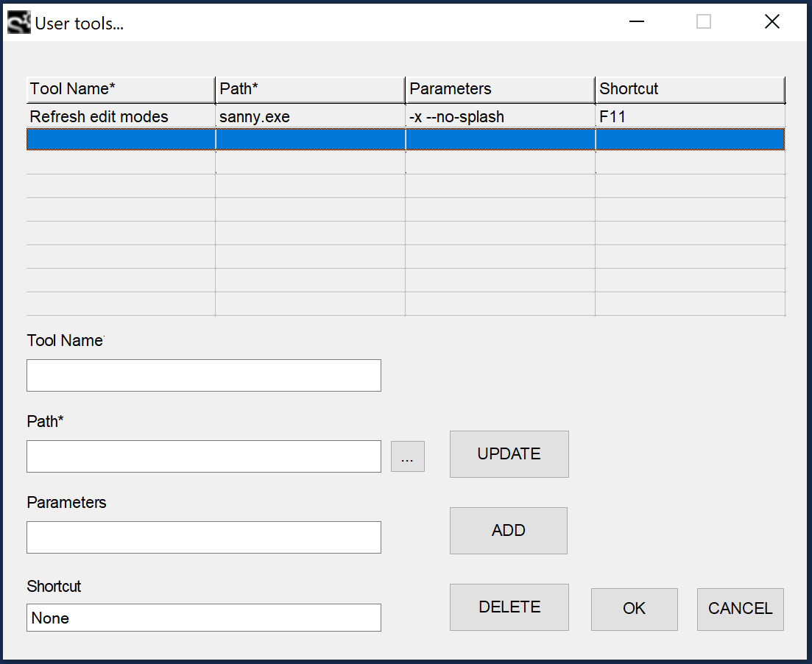Click the Path* column header
Screen dimensions: 812x664
[x=310, y=89]
